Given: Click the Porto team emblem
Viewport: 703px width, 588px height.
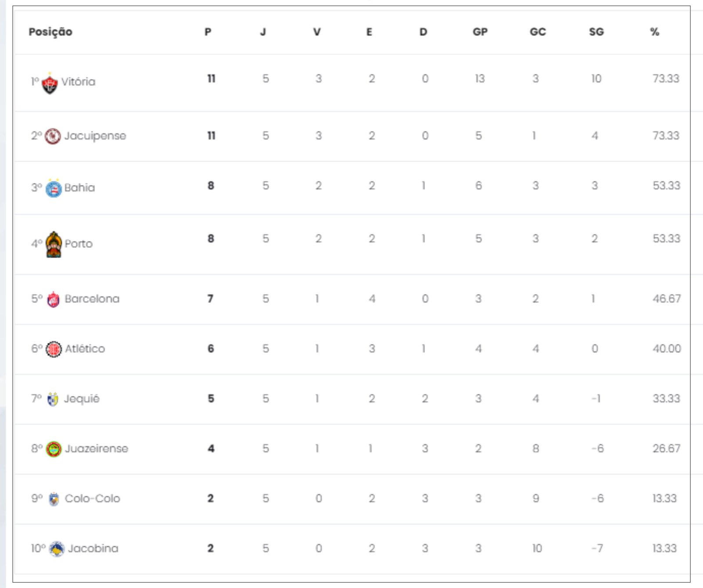Looking at the screenshot, I should (x=54, y=244).
